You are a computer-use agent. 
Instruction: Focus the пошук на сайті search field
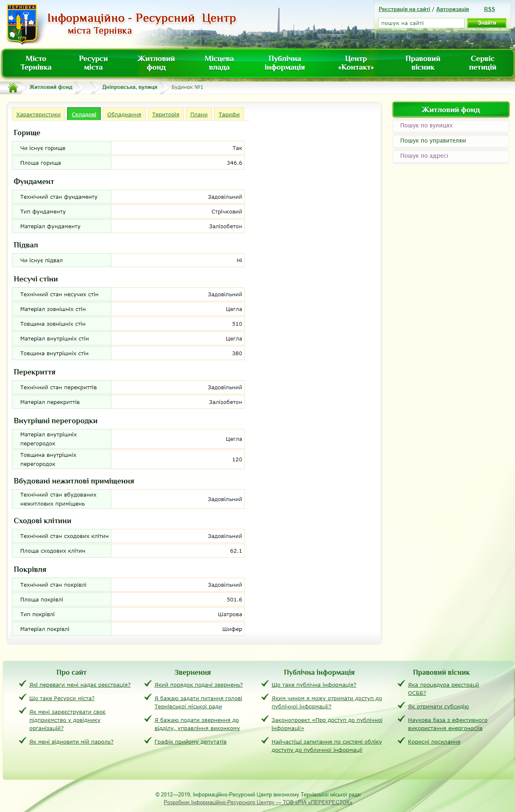[421, 23]
